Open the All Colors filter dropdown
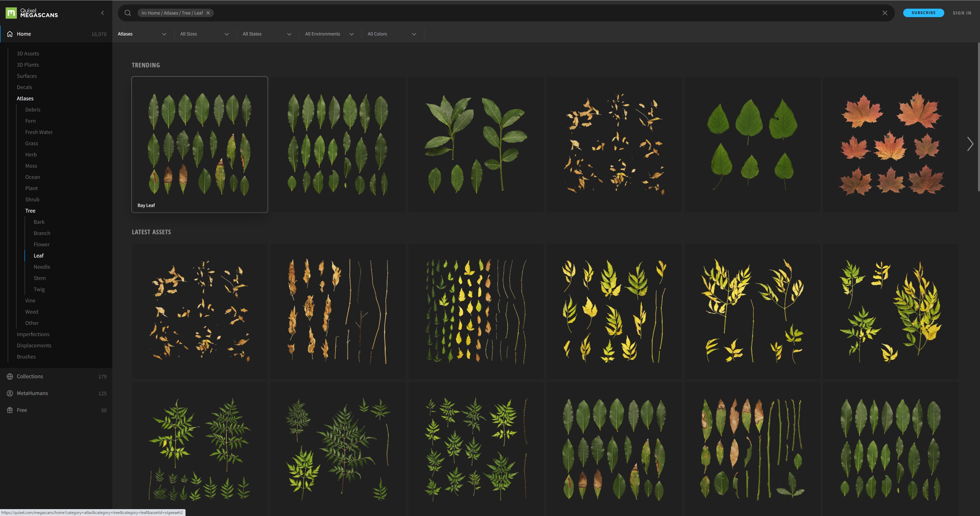The width and height of the screenshot is (980, 516). (x=391, y=34)
